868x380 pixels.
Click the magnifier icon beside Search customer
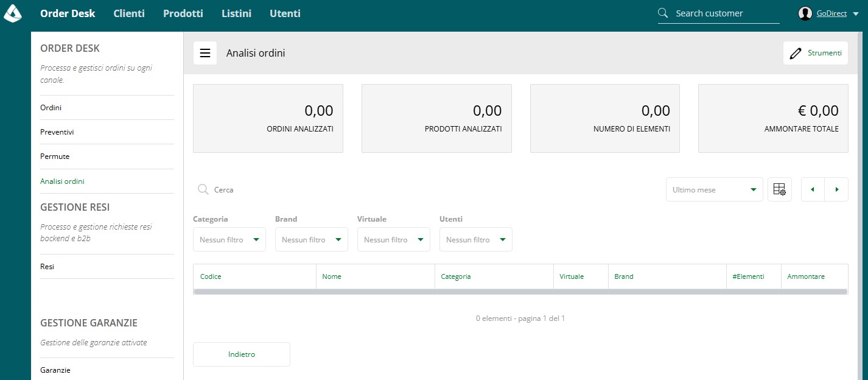pos(663,13)
